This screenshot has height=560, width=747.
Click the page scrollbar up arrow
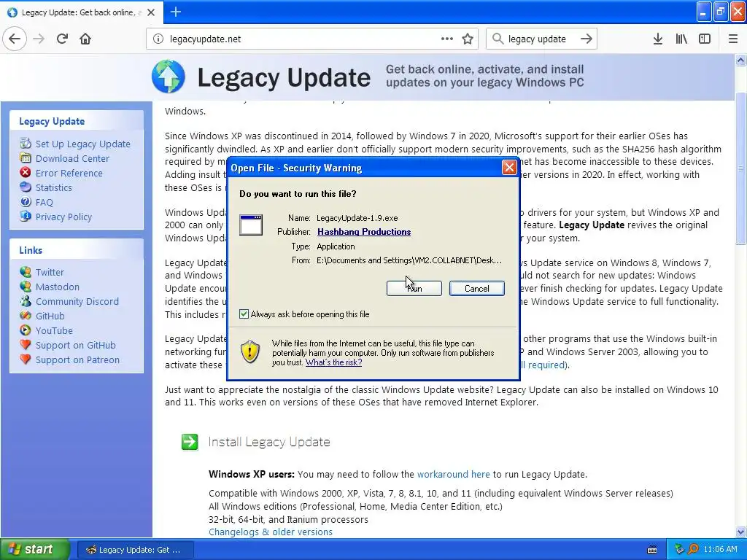[x=740, y=60]
